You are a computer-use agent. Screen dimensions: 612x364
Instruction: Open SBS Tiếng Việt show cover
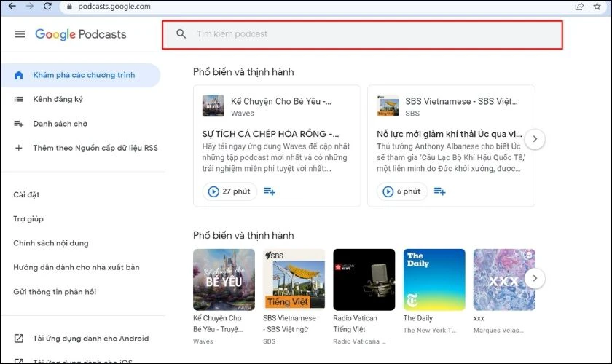point(294,280)
